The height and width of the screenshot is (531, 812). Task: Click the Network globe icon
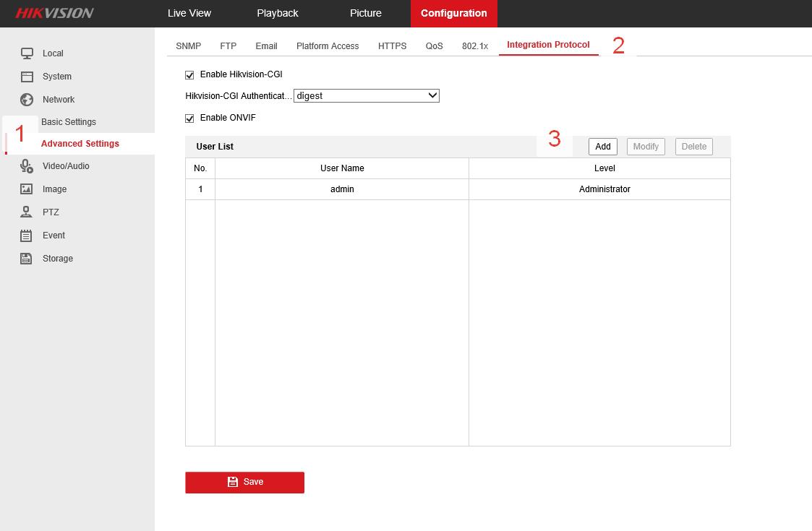[27, 100]
